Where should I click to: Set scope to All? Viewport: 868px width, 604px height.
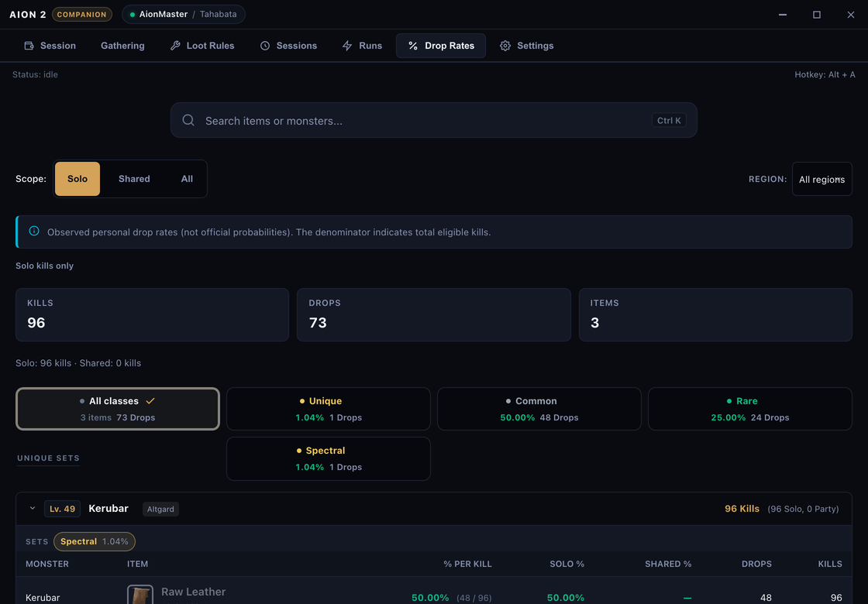[187, 179]
